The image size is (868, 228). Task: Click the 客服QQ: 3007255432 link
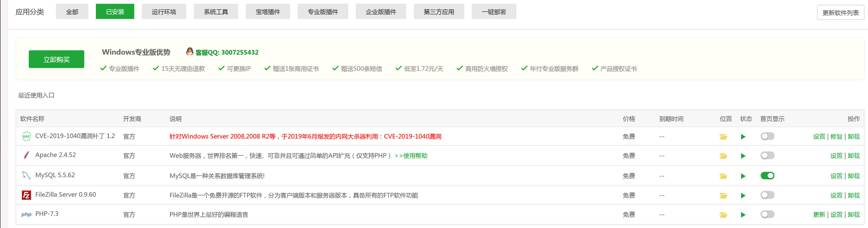click(x=227, y=52)
